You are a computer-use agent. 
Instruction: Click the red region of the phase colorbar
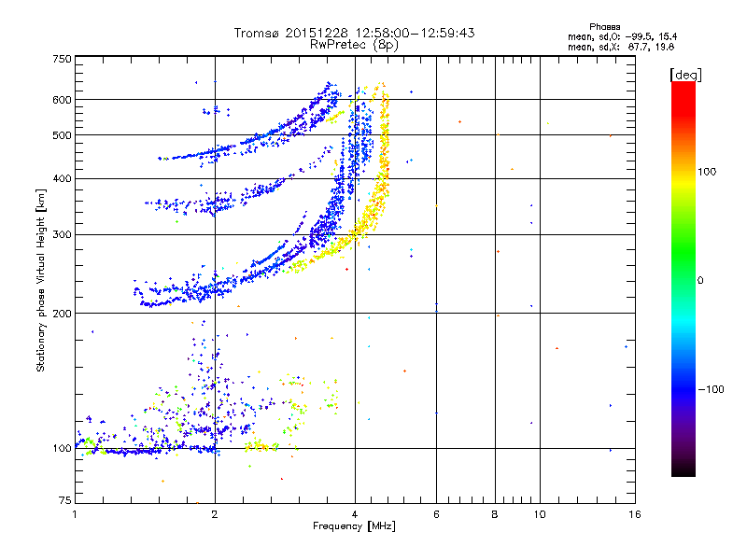point(684,98)
